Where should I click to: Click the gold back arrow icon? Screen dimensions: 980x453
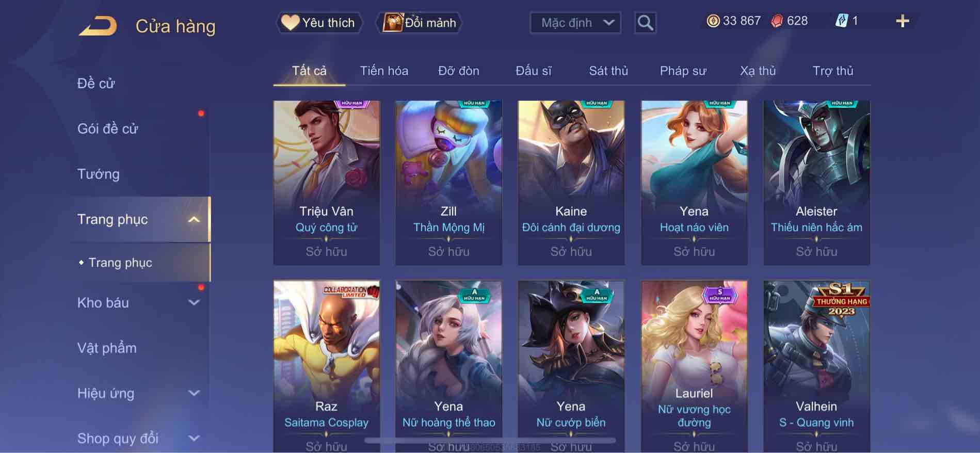tap(98, 26)
